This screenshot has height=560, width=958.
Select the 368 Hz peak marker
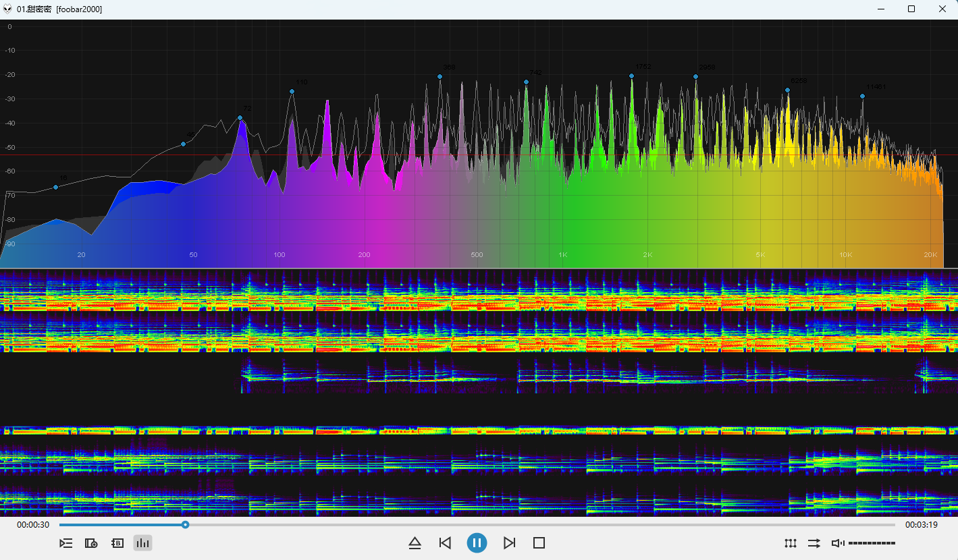pos(440,77)
